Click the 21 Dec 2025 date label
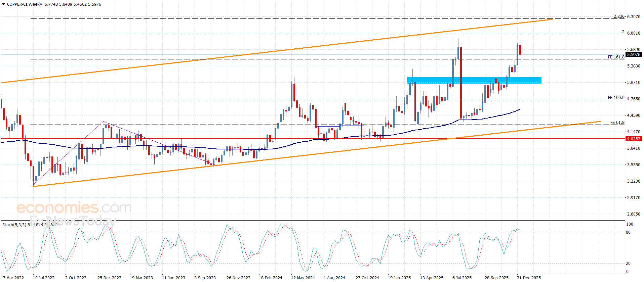Image resolution: width=644 pixels, height=282 pixels. pyautogui.click(x=529, y=278)
